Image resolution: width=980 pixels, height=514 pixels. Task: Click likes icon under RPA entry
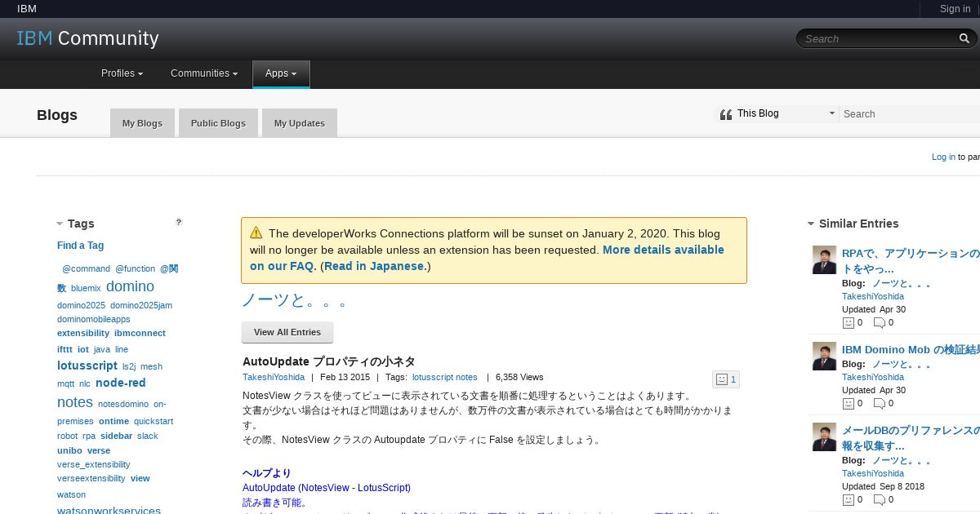[x=848, y=322]
